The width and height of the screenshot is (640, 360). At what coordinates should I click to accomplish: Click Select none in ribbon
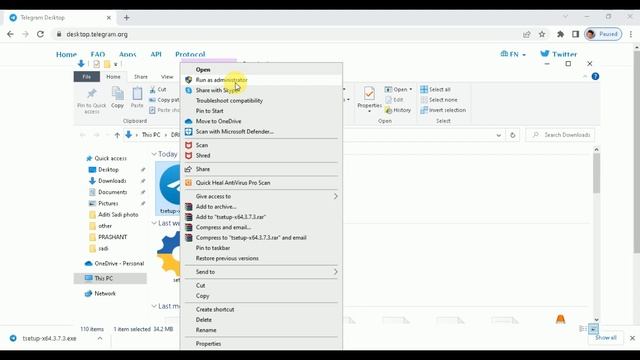439,100
